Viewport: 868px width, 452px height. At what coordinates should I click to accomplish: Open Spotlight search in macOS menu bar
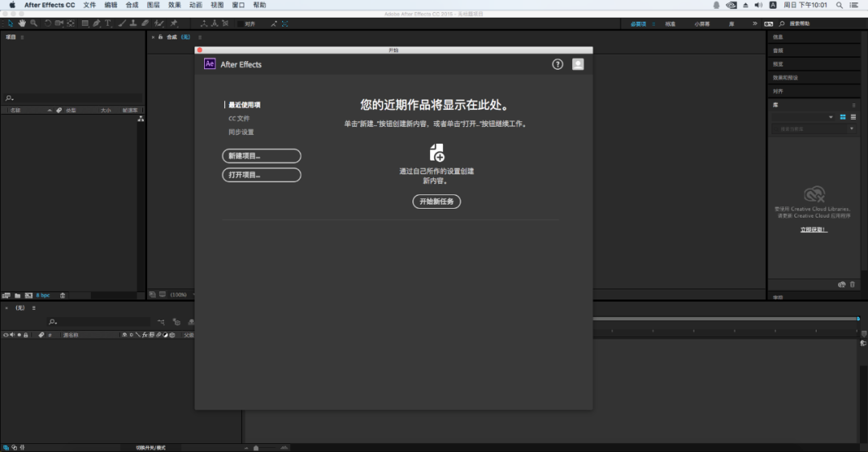point(839,5)
